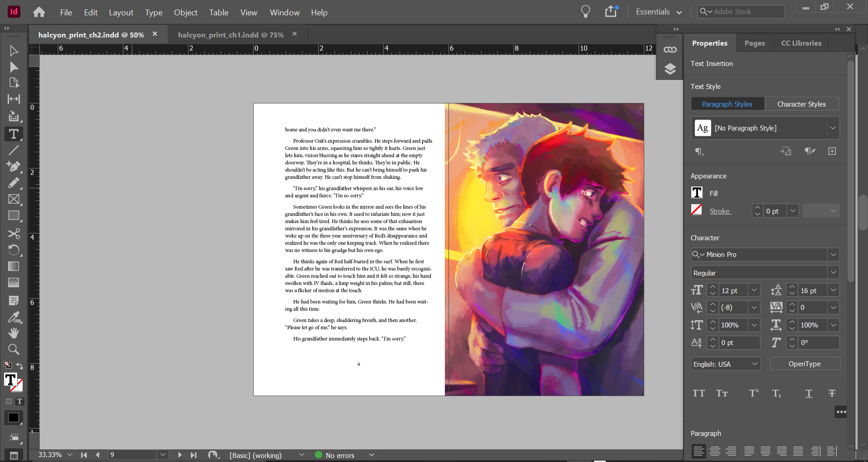Swap fill and stroke colors
Screen dimensions: 868x462
tap(19, 365)
